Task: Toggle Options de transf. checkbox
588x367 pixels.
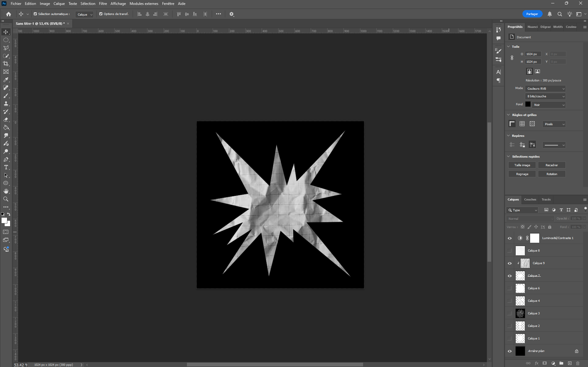Action: point(101,14)
